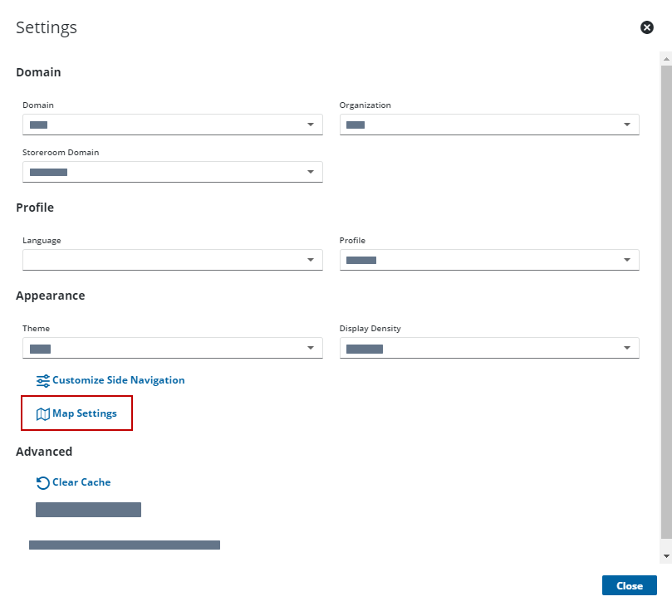Click the scrollbar down arrow
The height and width of the screenshot is (616, 672).
(665, 555)
